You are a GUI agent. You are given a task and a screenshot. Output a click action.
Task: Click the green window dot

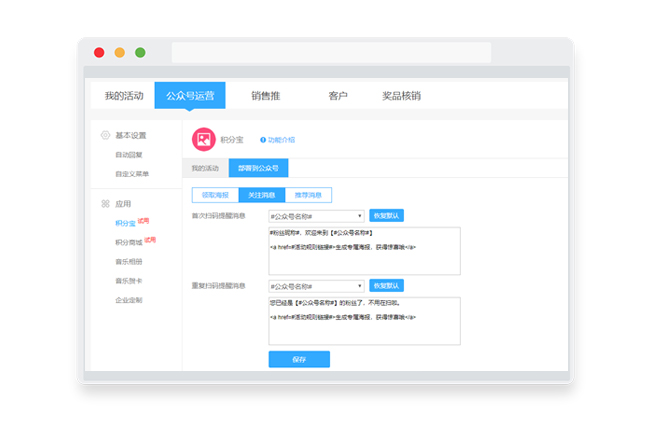click(140, 53)
